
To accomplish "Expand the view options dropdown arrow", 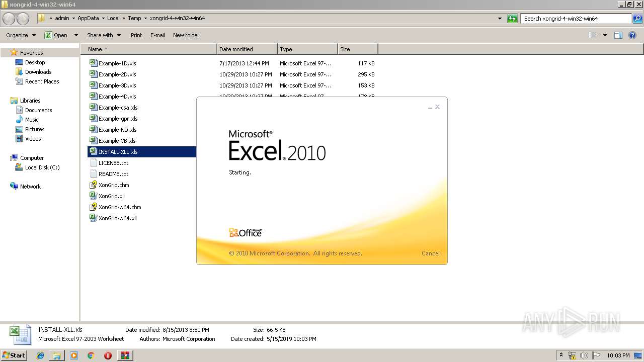I will [605, 35].
